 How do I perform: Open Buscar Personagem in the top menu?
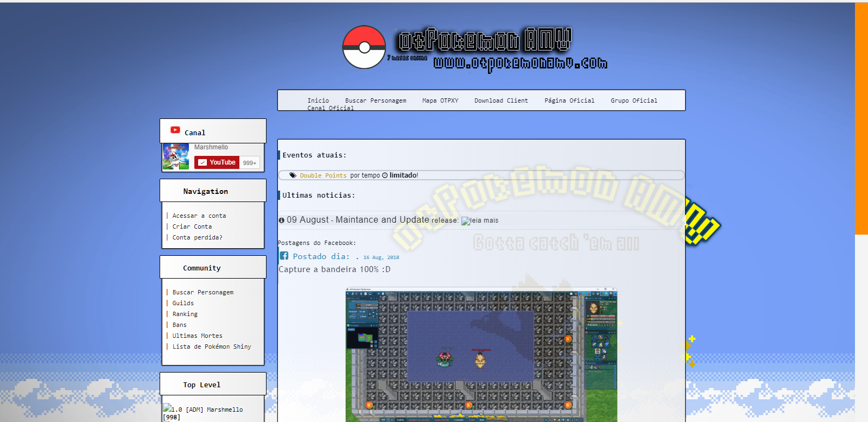(x=376, y=100)
